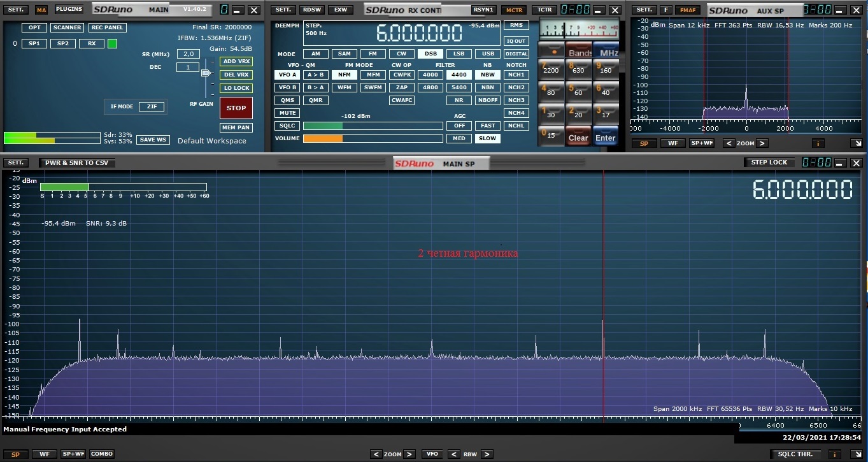Click keypad key 5 (60 band)
This screenshot has height=462, width=868.
[x=579, y=92]
